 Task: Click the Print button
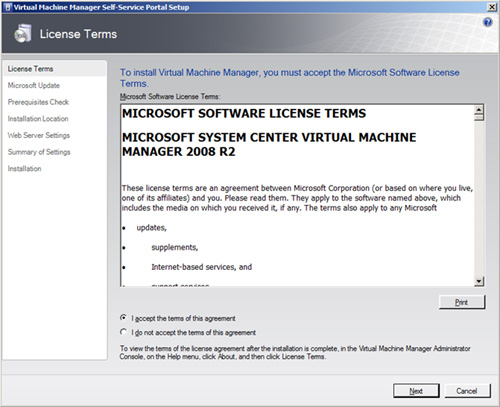tap(462, 302)
